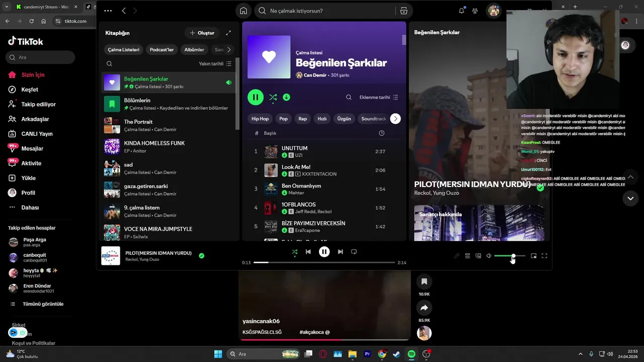Go to next TikTok video with down chevron

click(630, 199)
